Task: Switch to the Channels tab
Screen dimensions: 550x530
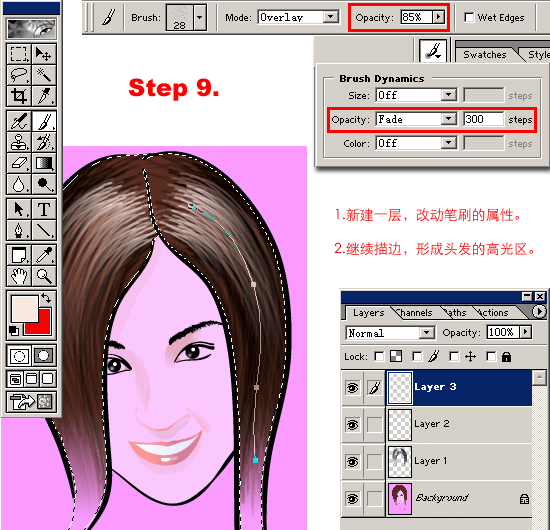Action: tap(415, 313)
